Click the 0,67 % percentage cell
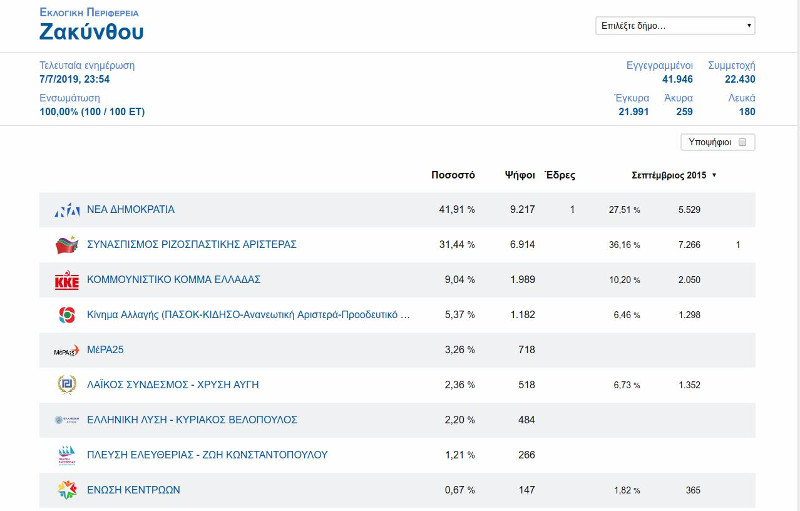The width and height of the screenshot is (800, 511). 460,490
